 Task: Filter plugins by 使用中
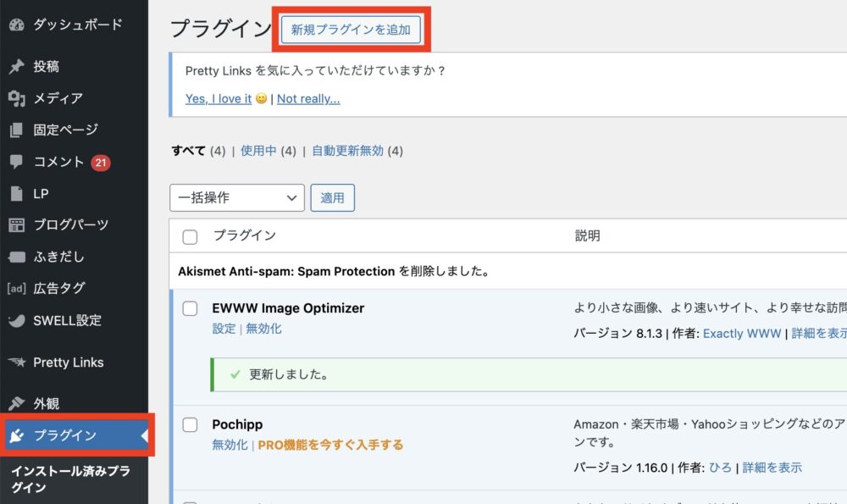(x=258, y=151)
